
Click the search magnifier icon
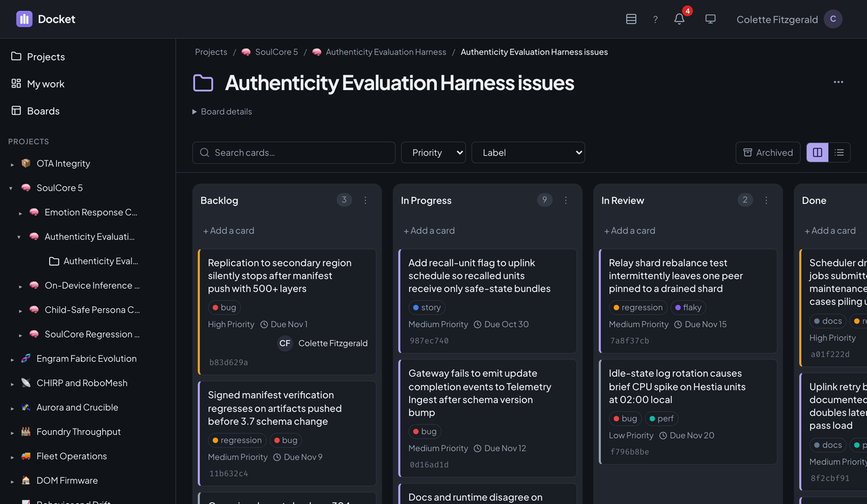point(205,152)
